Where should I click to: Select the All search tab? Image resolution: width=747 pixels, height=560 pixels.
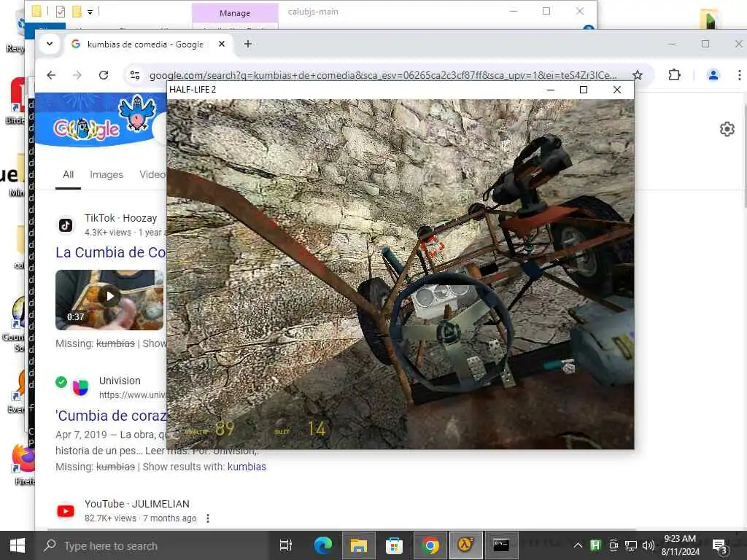(68, 175)
